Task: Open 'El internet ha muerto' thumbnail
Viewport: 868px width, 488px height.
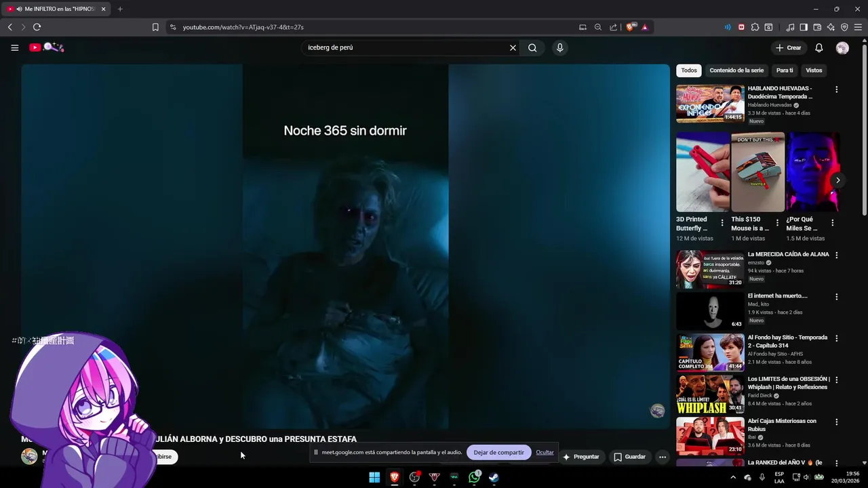Action: point(710,311)
